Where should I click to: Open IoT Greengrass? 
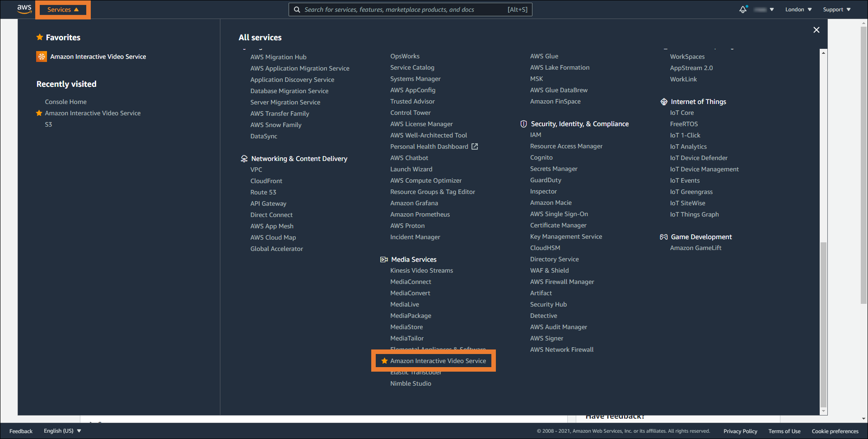pos(691,192)
